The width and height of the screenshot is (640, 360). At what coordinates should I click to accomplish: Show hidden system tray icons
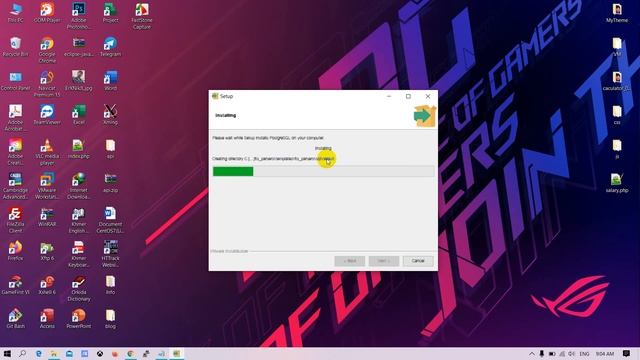[x=531, y=354]
